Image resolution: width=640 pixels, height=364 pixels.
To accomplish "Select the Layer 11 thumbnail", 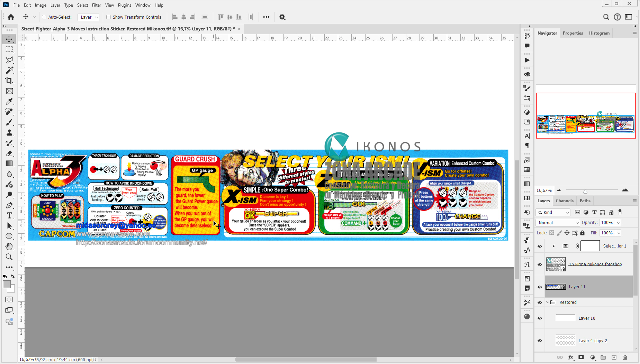I will [x=556, y=287].
